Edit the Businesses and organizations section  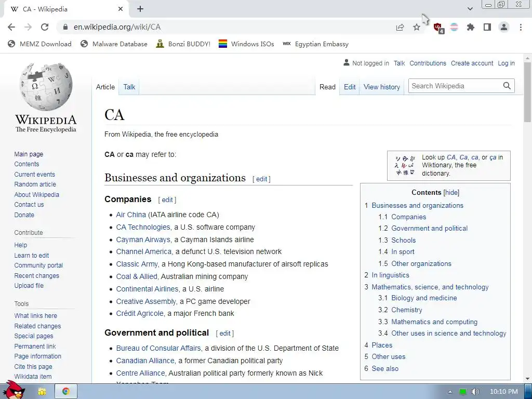262,179
